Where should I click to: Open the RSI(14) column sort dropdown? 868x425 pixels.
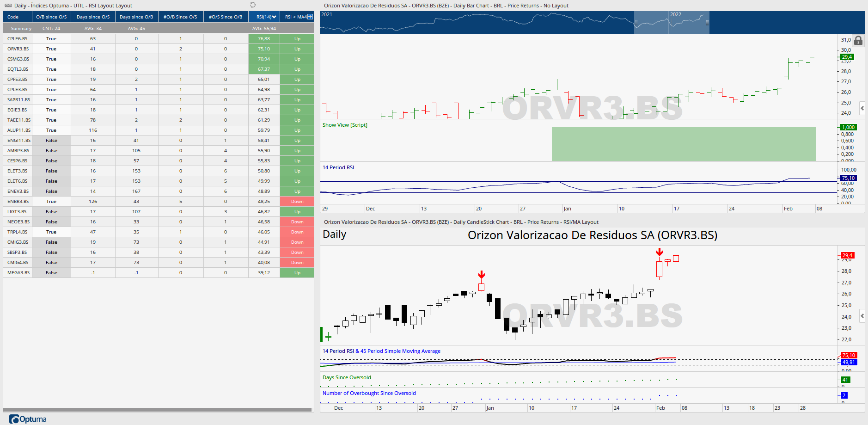click(x=274, y=17)
